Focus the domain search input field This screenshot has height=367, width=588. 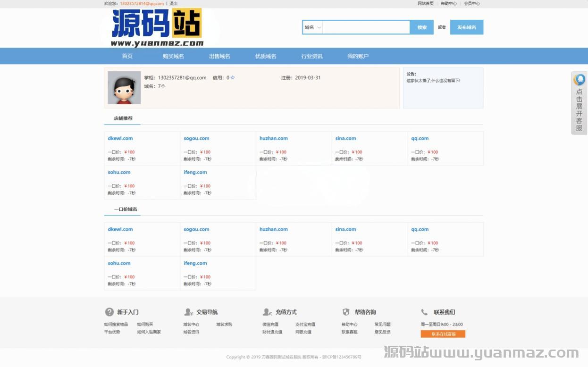(x=366, y=27)
